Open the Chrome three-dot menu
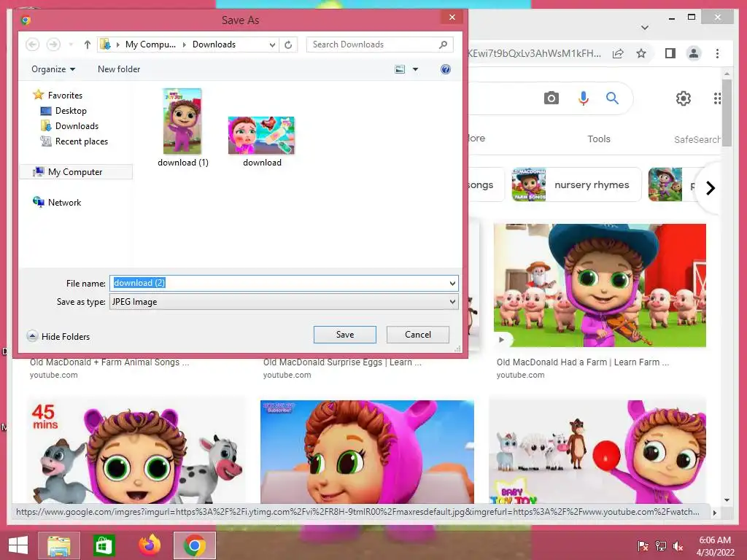The image size is (747, 560). click(718, 53)
